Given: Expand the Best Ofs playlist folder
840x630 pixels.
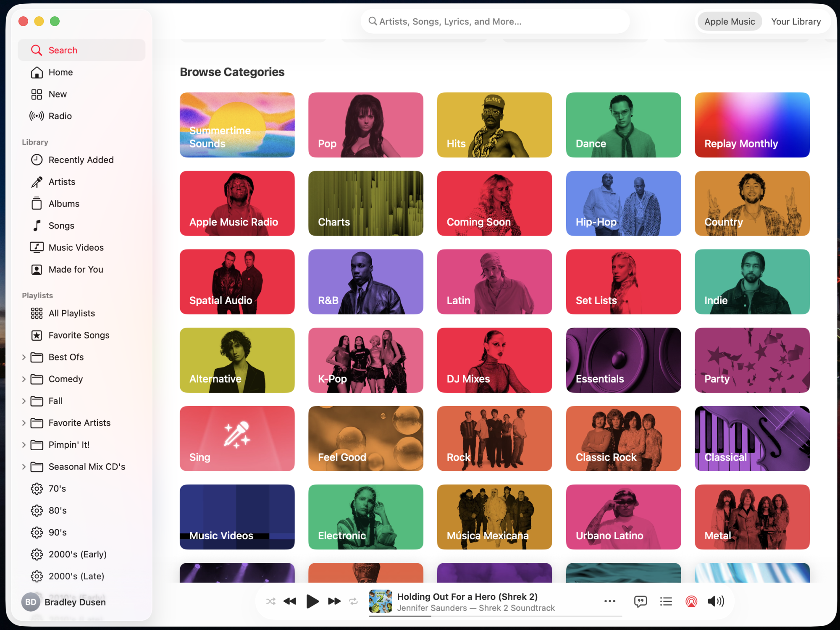Looking at the screenshot, I should (24, 357).
